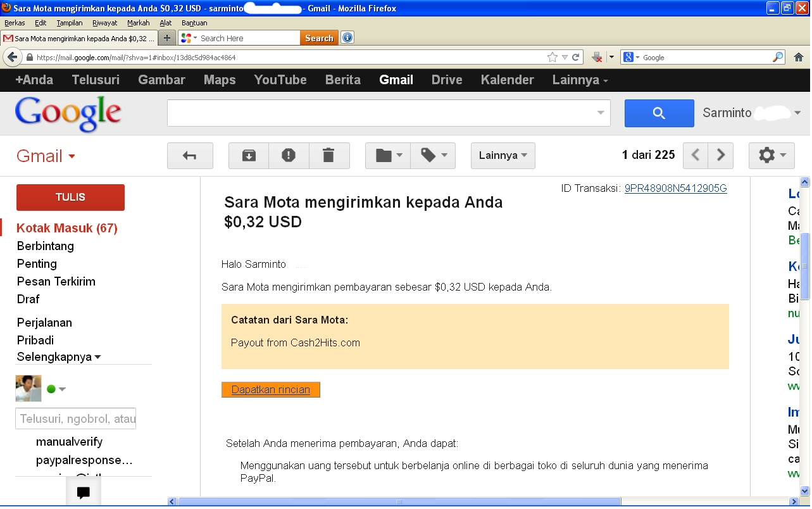
Task: Click the horizontal scrollbar thumb
Action: coord(399,501)
